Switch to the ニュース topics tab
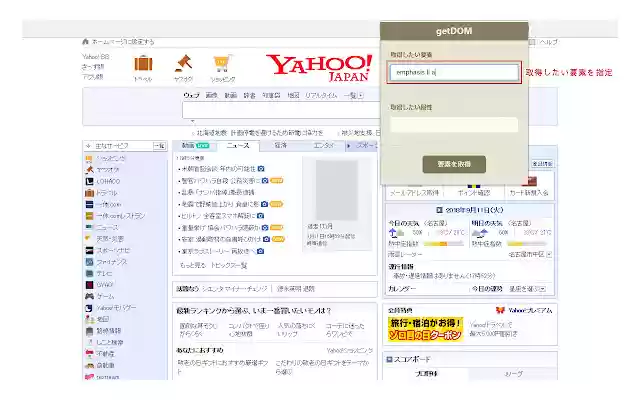This screenshot has width=640, height=400. point(238,146)
